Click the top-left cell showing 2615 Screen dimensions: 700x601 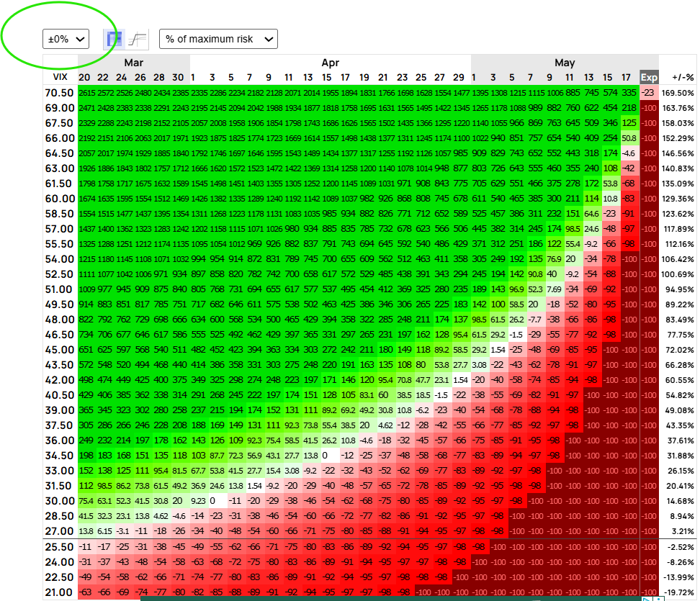point(86,92)
